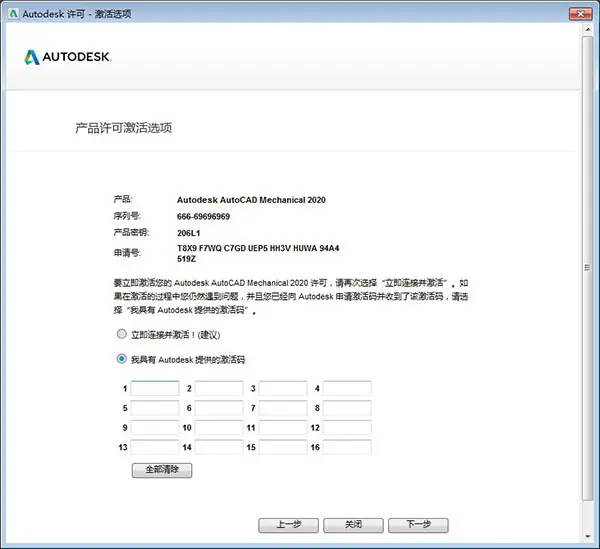
Task: Select 我具有 Autodesk 提供的激活码 radio option
Action: (121, 359)
